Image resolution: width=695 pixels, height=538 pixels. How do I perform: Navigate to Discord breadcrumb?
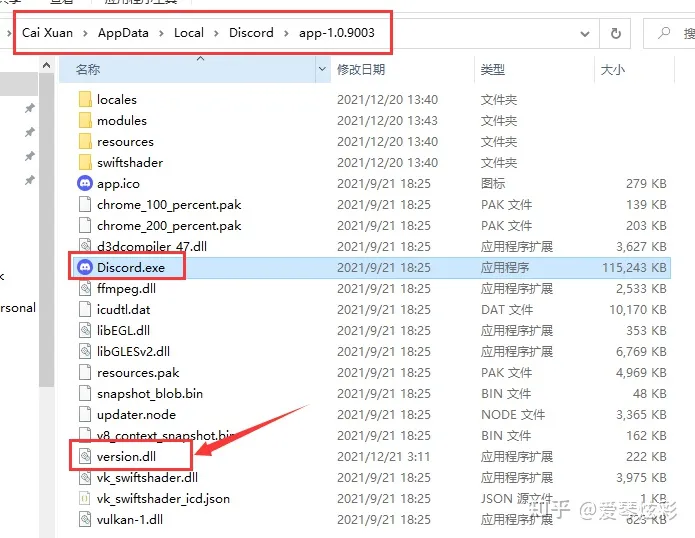coord(251,33)
